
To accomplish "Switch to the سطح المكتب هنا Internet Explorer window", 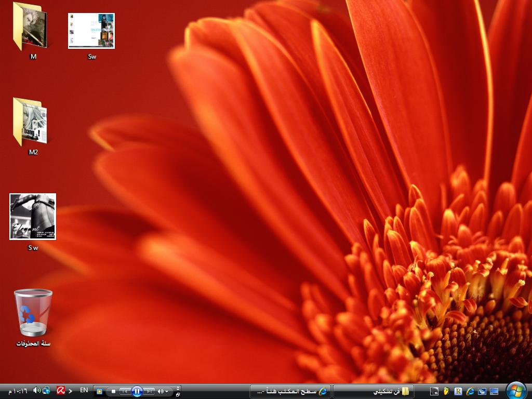I will click(290, 392).
